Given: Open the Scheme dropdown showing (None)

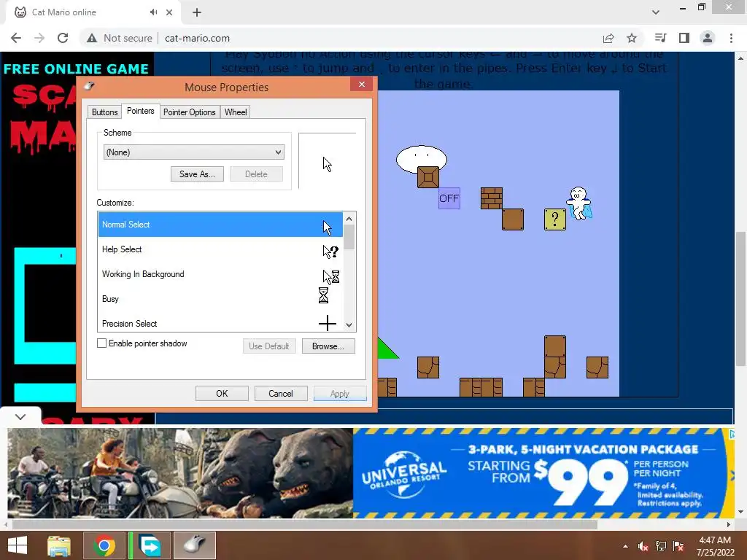Looking at the screenshot, I should 194,152.
